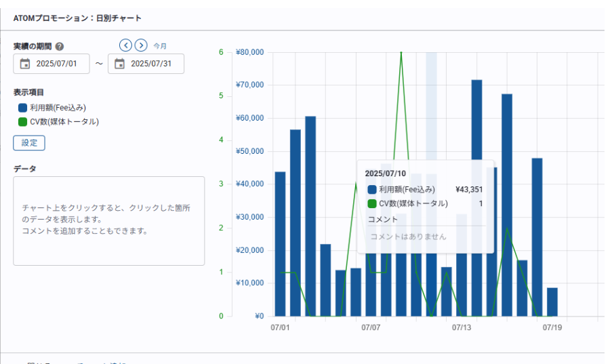Screen dimensions: 614x364
Task: Go to next period with right arrow
Action: [x=141, y=45]
